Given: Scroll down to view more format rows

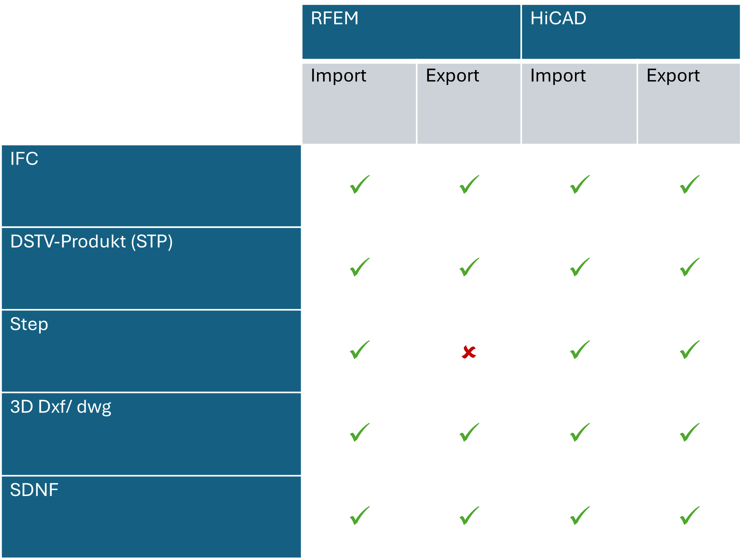Looking at the screenshot, I should pos(372,529).
